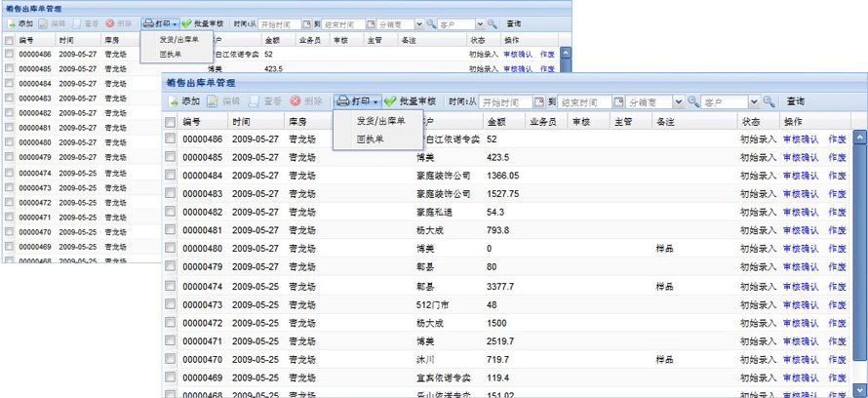This screenshot has width=868, height=398.
Task: Click 作废 for order 00000481 in the front window
Action: pos(837,231)
